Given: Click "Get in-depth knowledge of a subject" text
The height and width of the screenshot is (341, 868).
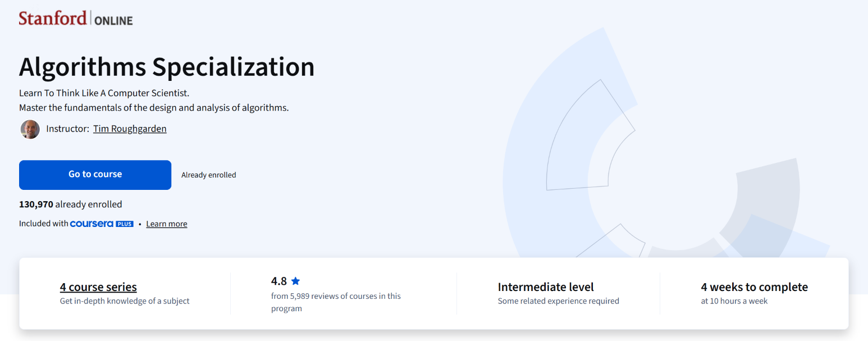Looking at the screenshot, I should click(x=125, y=301).
